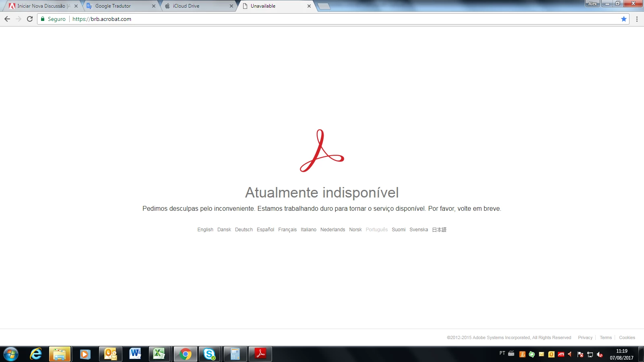Close the Unavailable tab
This screenshot has width=644, height=362.
pyautogui.click(x=309, y=6)
